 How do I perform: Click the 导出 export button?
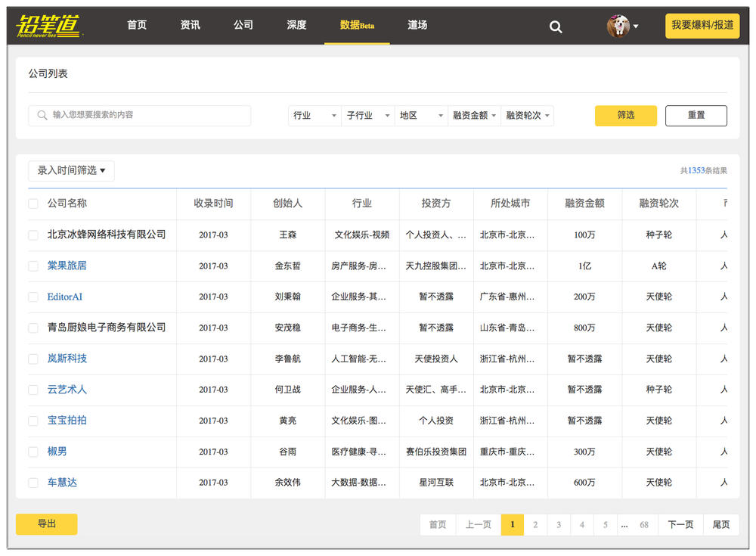click(x=47, y=524)
